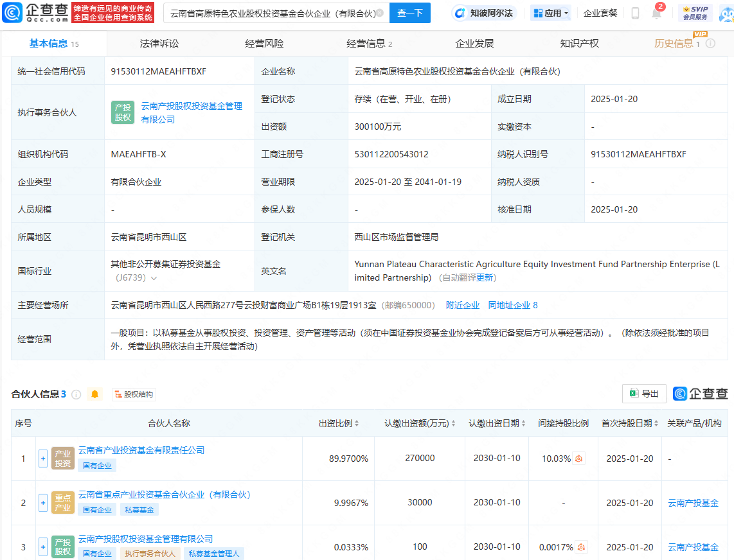Click the 国有企业 tag in row 2

click(97, 510)
